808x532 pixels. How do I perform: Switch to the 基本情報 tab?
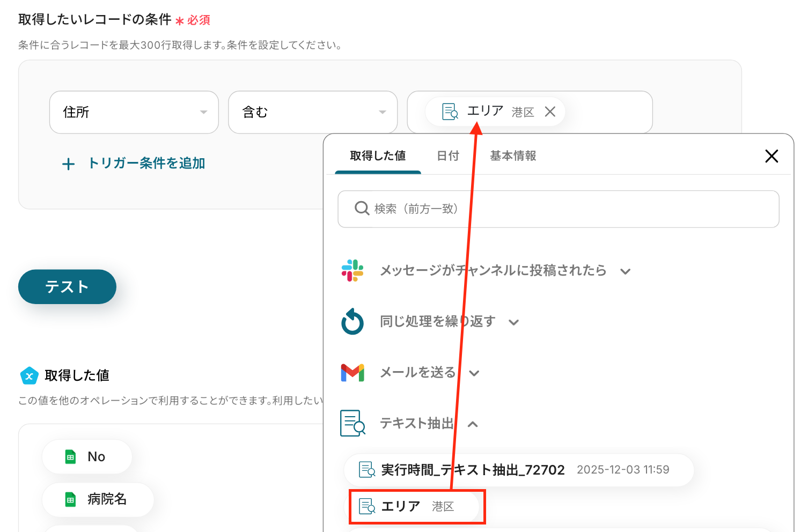(513, 156)
